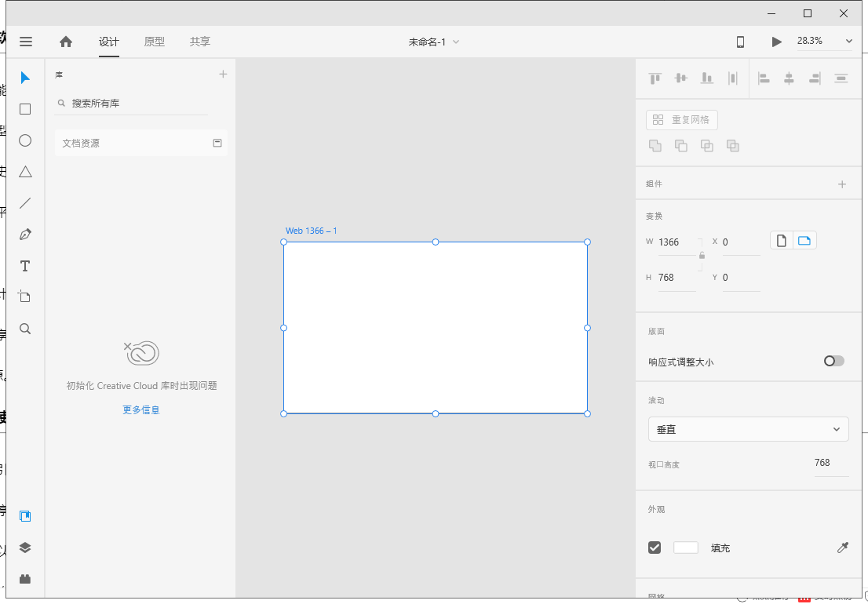Click the Y position field
The height and width of the screenshot is (604, 868).
[x=741, y=278]
